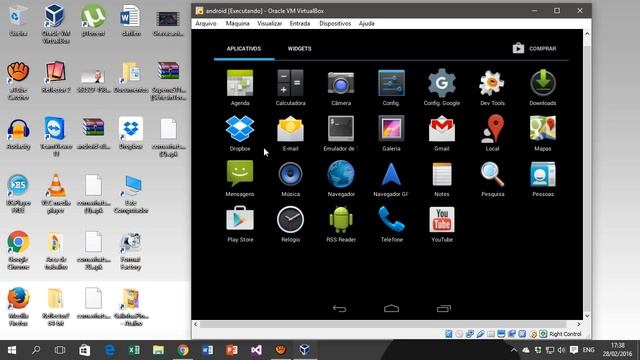Open the volume control in system tray
Image resolution: width=640 pixels, height=360 pixels.
point(562,350)
